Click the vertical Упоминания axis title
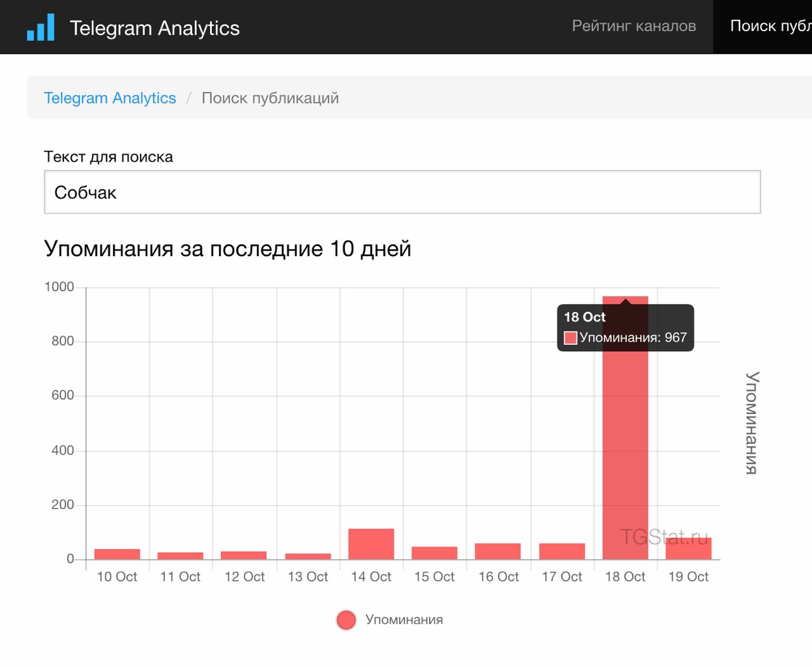The width and height of the screenshot is (812, 667). coord(752,423)
